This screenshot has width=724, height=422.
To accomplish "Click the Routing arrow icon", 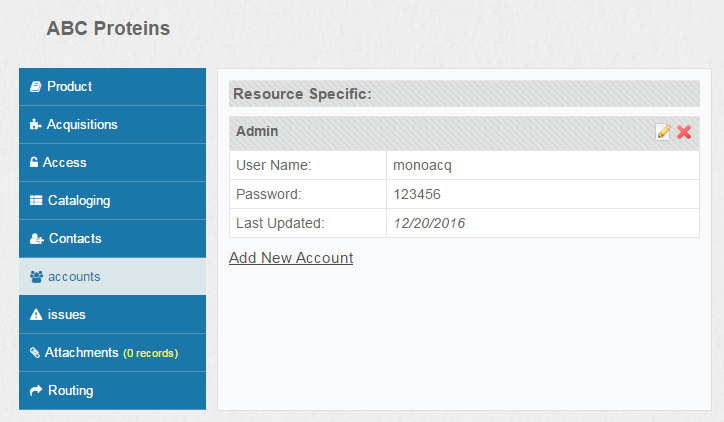I will (36, 391).
